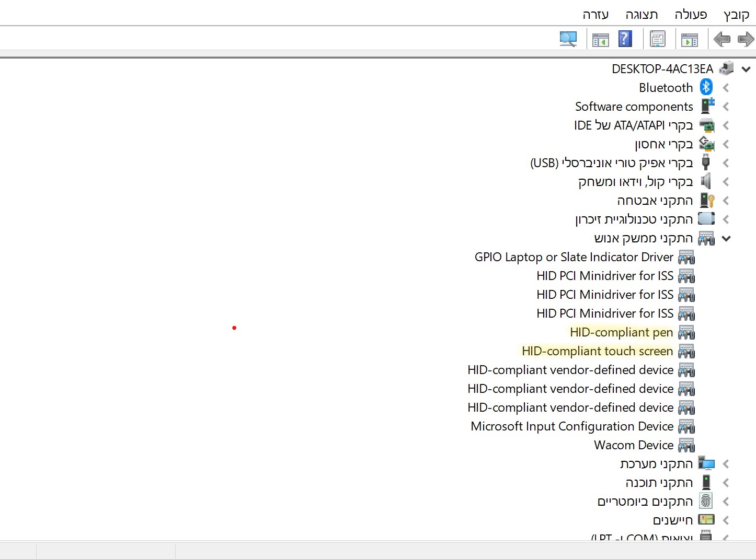Expand the התקני תוכנה category
Image resolution: width=756 pixels, height=559 pixels.
726,483
